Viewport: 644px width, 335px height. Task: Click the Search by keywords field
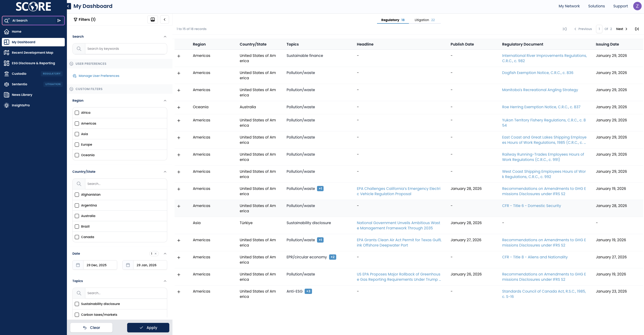pos(126,49)
